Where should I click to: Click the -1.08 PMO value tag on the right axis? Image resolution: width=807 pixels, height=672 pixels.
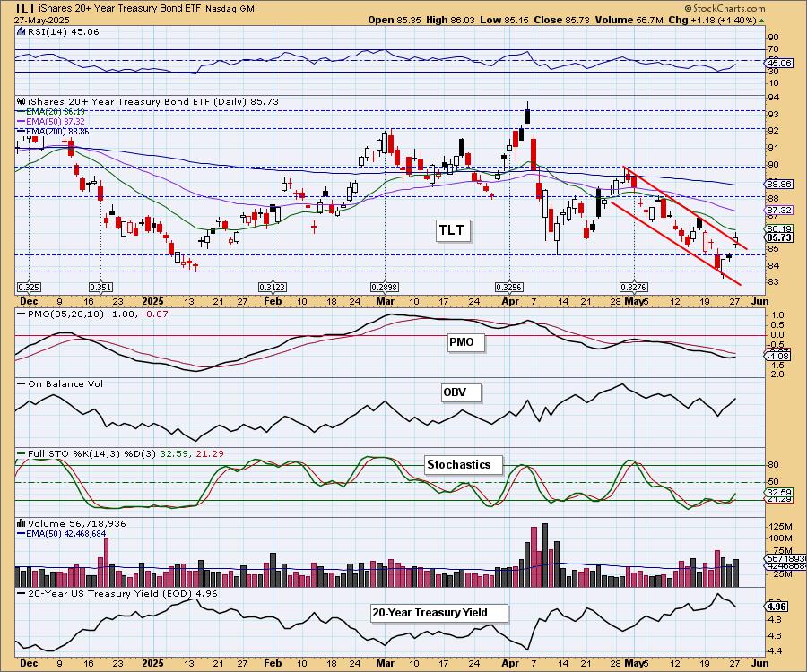tap(777, 356)
